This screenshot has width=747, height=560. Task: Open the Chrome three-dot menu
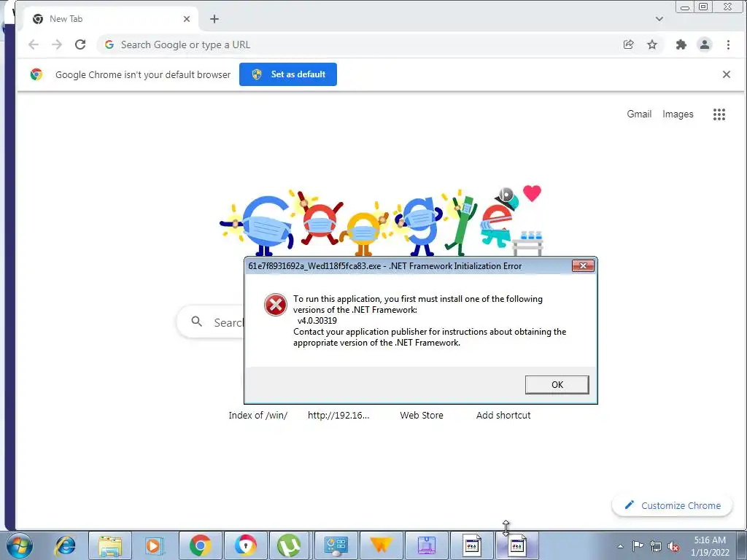[728, 44]
